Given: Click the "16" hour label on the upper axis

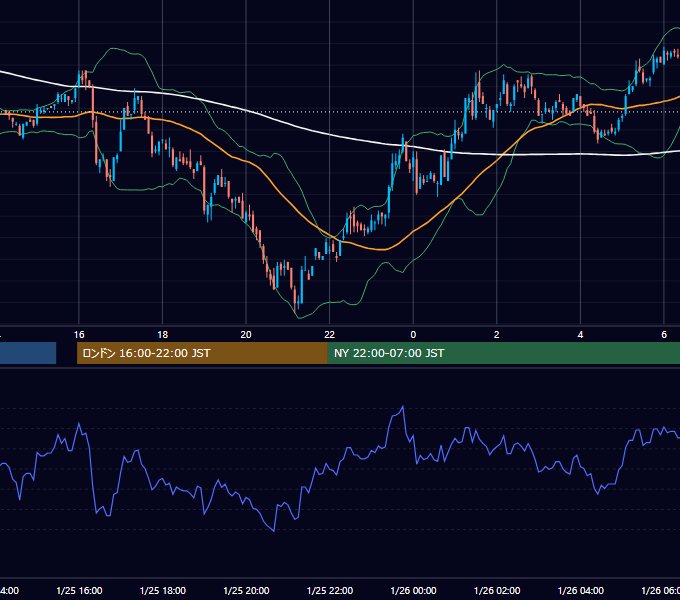Looking at the screenshot, I should coord(79,334).
